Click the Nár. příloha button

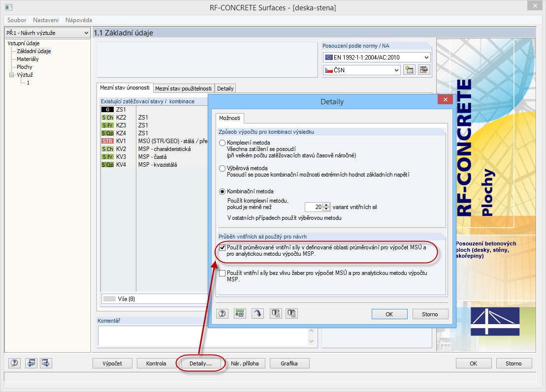click(x=245, y=363)
